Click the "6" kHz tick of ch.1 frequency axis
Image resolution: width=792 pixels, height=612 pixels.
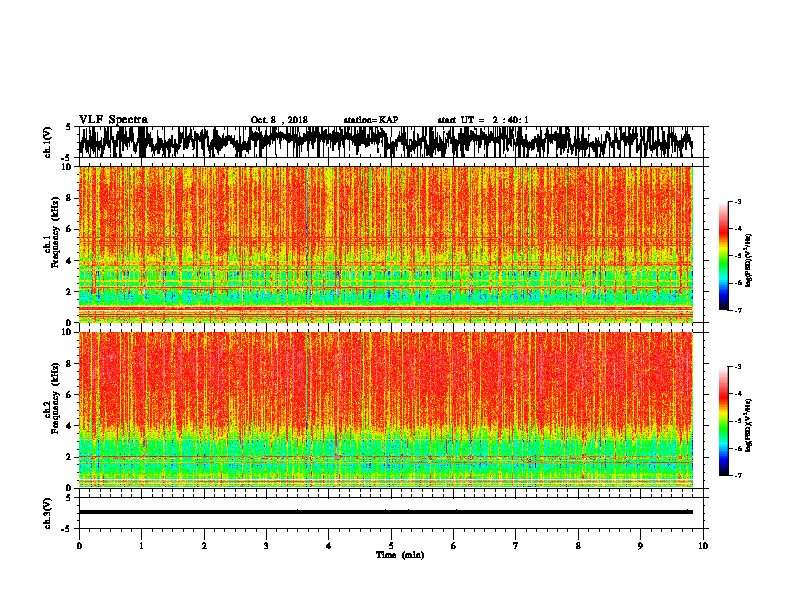coord(70,229)
